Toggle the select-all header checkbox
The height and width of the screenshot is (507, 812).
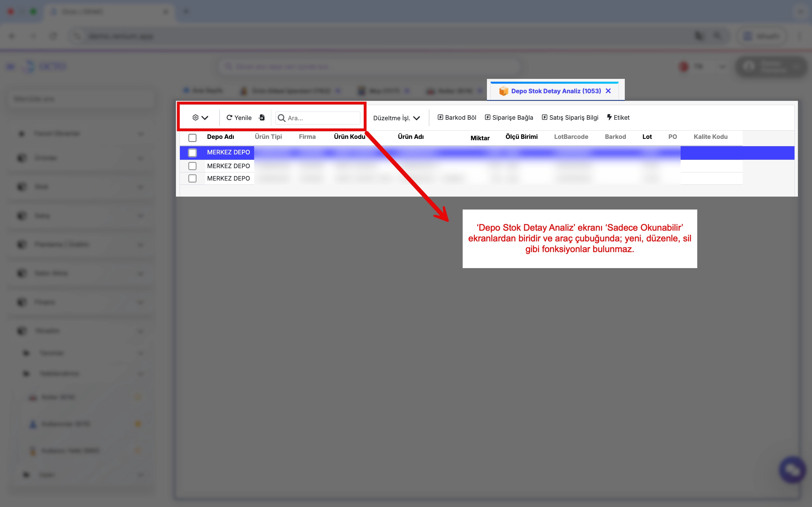click(x=192, y=137)
